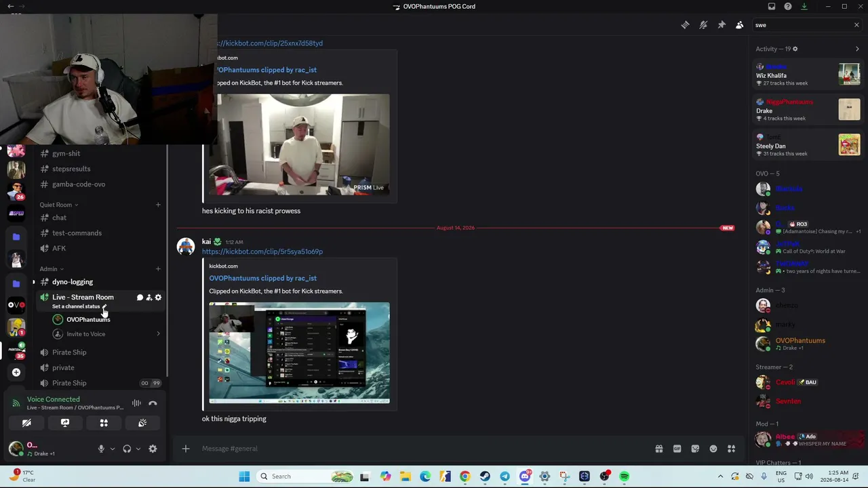
Task: Open Spotify from the taskbar
Action: point(624,476)
